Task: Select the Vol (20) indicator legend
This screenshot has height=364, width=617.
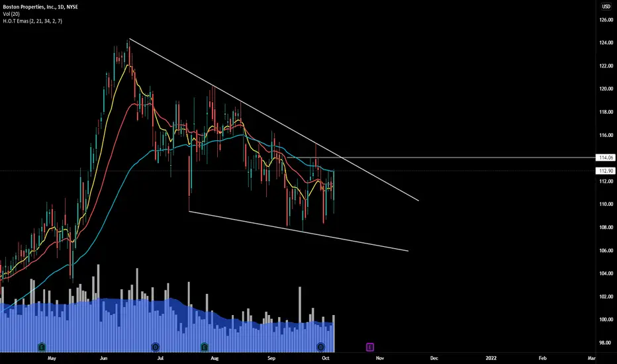Action: coord(11,14)
